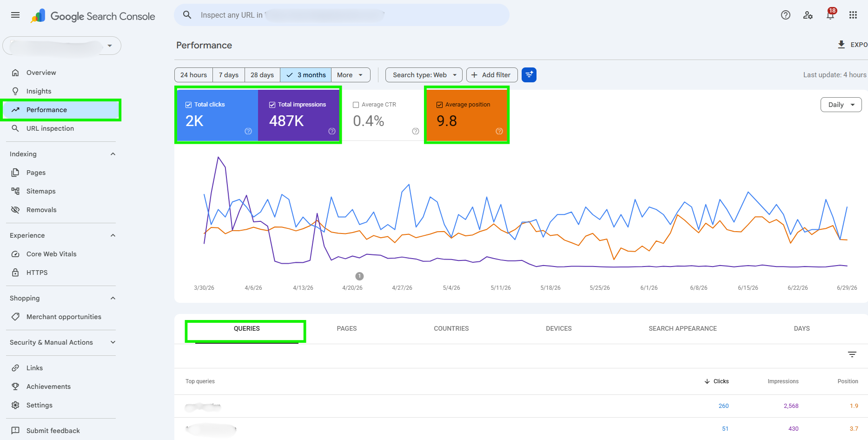868x440 pixels.
Task: Click the help icon on Total impressions card
Action: 332,131
